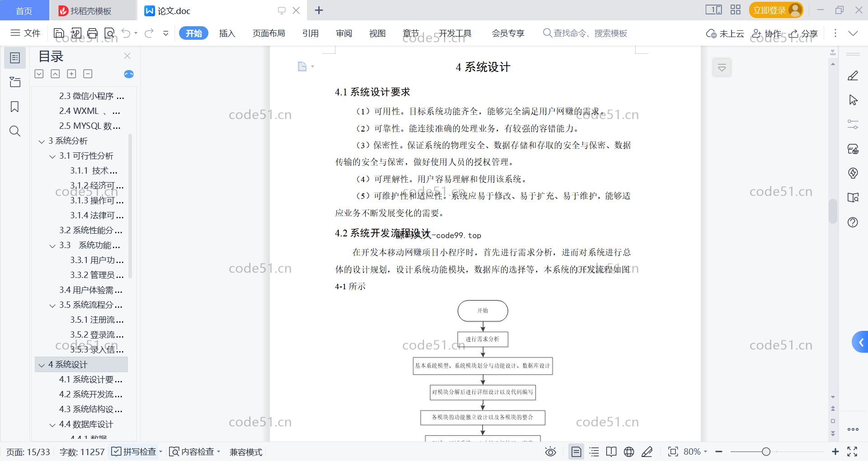868x461 pixels.
Task: Open the chapter folder sidebar icon
Action: click(15, 82)
